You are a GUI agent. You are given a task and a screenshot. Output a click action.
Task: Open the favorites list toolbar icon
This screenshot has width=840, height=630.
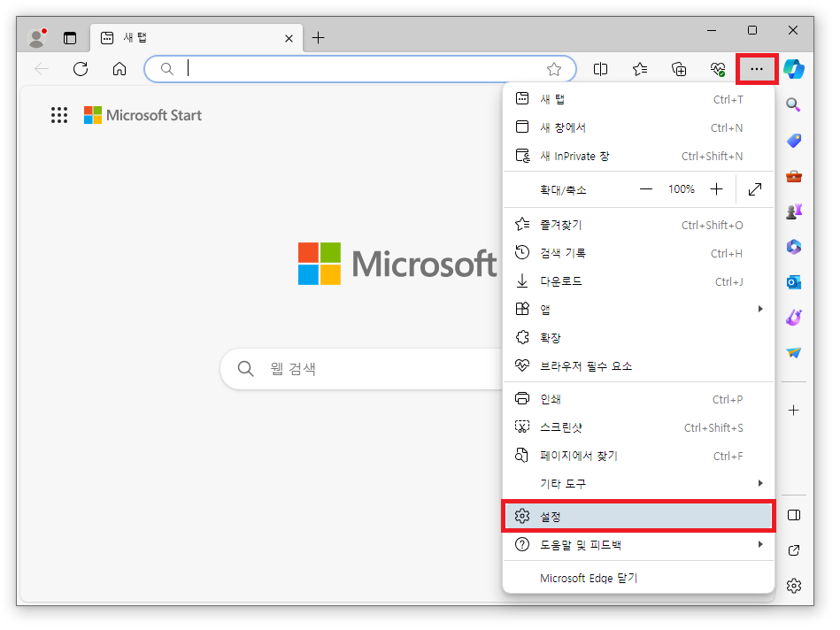pos(640,69)
